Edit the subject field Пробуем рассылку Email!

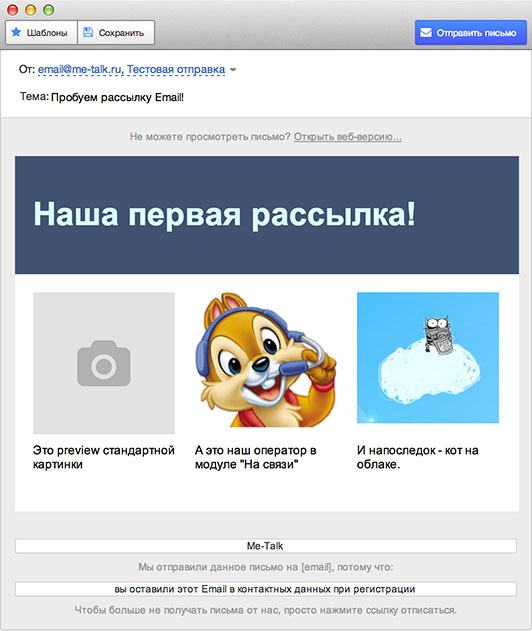pyautogui.click(x=118, y=97)
